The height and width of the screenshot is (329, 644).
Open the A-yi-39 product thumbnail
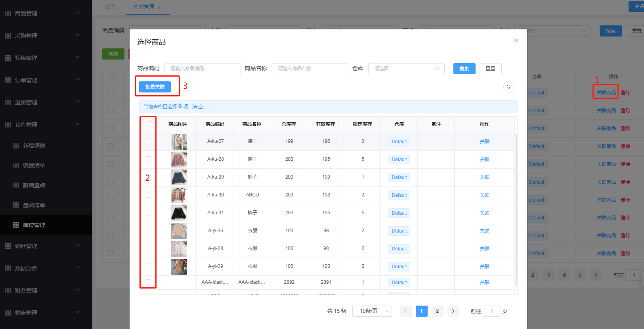click(x=179, y=267)
